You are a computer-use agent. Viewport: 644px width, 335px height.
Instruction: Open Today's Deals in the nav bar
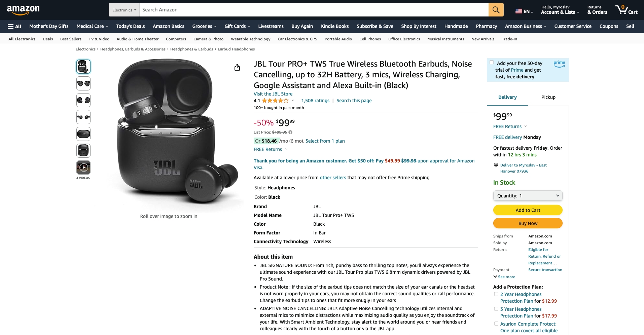pos(130,26)
